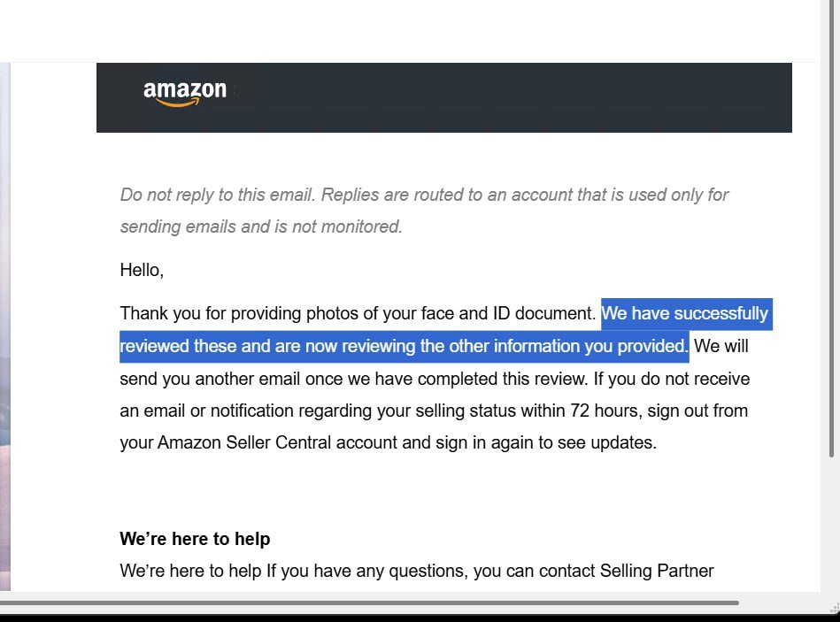Click the highlighted text "We have successfully"
The height and width of the screenshot is (622, 840).
[x=686, y=314]
